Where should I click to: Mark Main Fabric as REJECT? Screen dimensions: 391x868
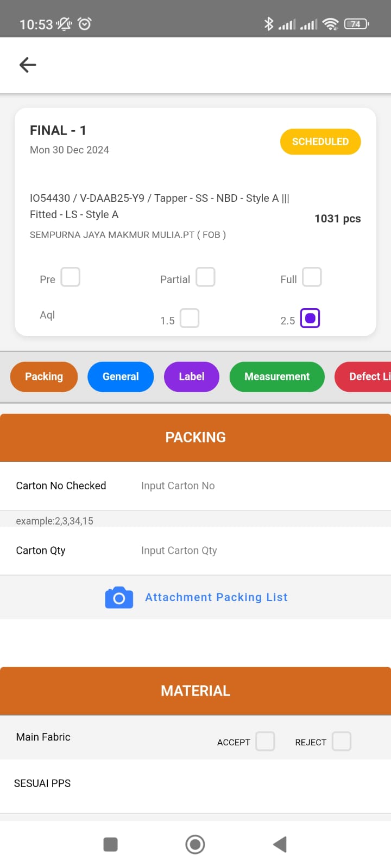[x=342, y=741]
